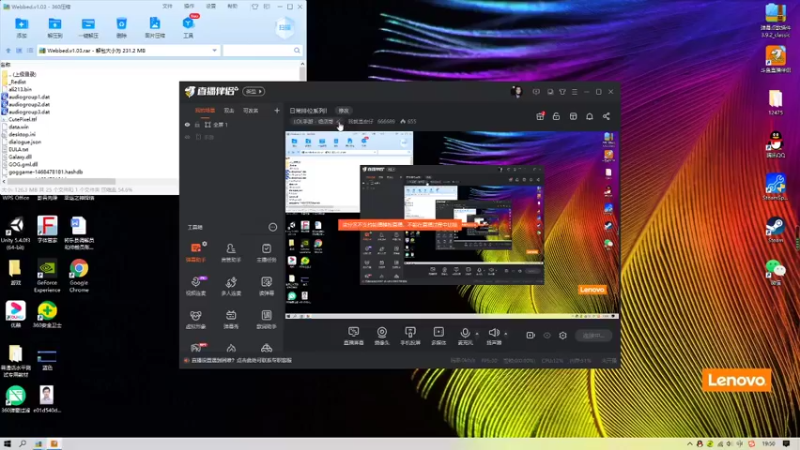Click the Image Compress (图片压缩) icon

tap(155, 28)
